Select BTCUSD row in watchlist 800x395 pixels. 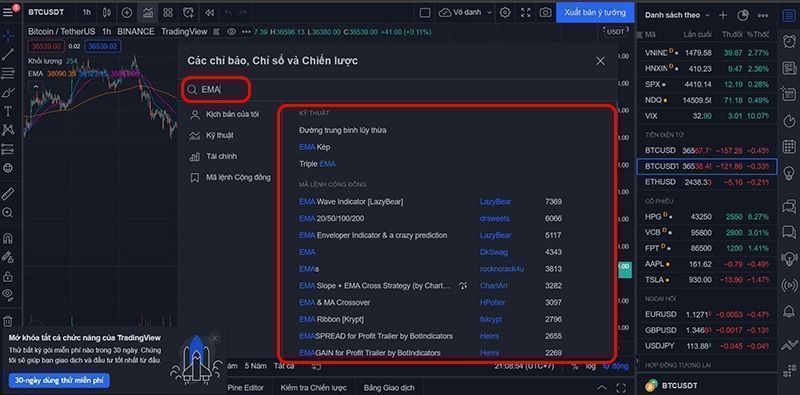(707, 151)
